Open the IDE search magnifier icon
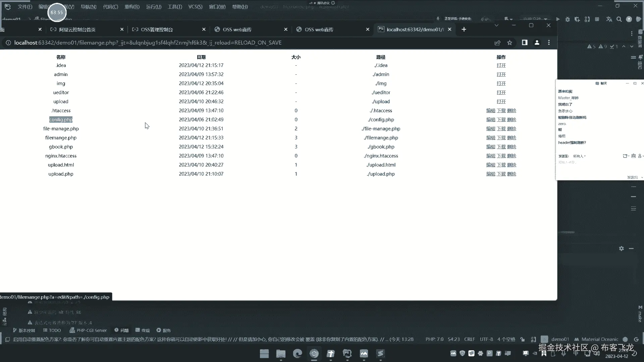644x362 pixels. pyautogui.click(x=619, y=19)
